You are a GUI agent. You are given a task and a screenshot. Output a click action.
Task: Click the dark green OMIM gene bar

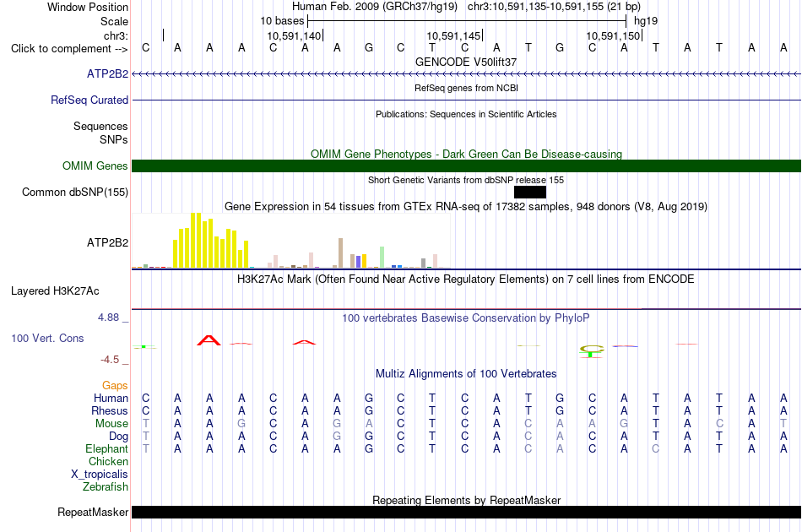point(467,166)
